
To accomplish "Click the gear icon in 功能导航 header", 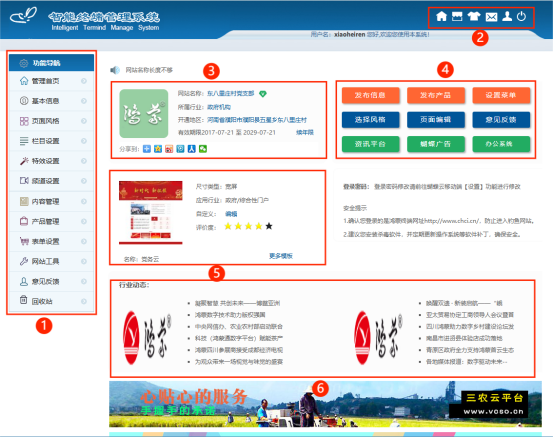I will coord(24,63).
